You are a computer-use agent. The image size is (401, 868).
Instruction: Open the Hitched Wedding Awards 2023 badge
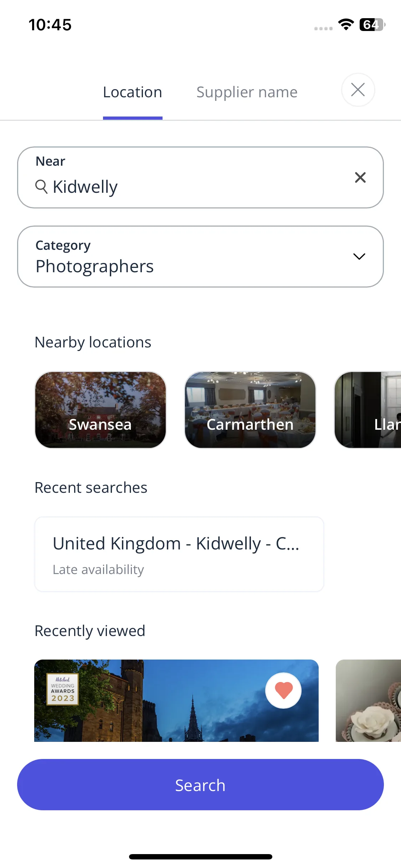[x=63, y=689]
